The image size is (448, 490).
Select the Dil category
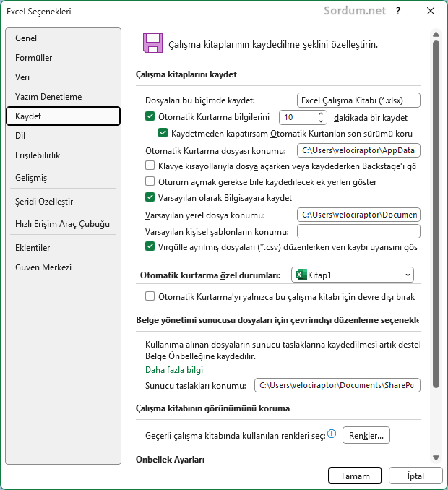pyautogui.click(x=63, y=136)
